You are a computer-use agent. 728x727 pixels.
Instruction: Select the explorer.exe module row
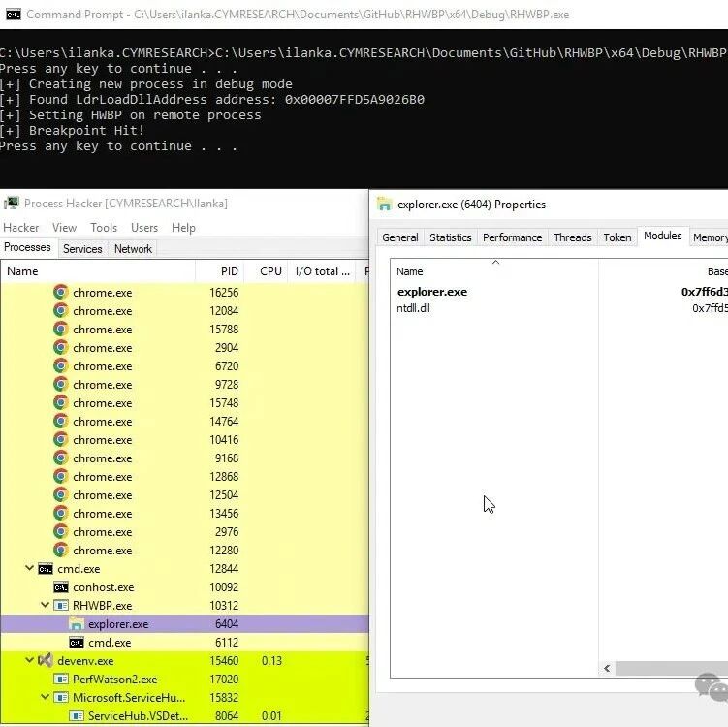pos(559,292)
